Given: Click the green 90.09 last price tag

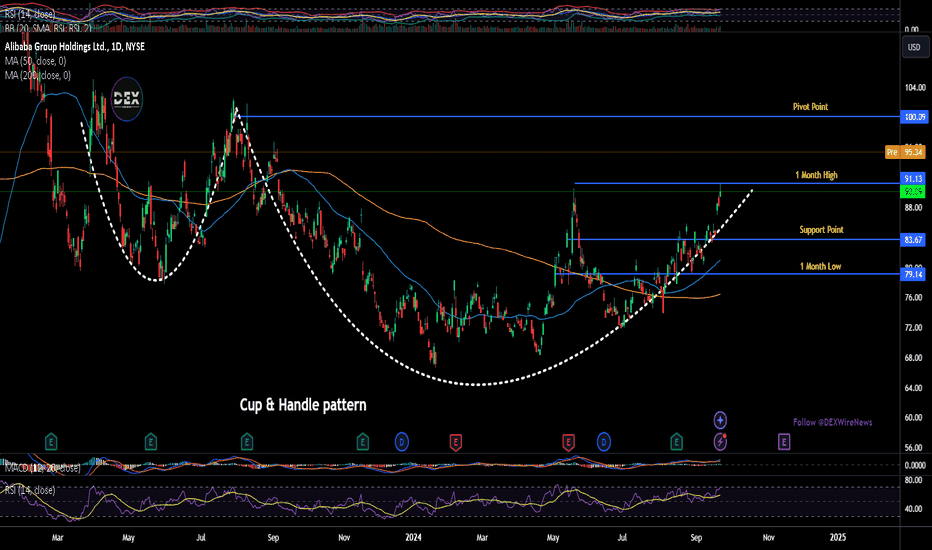Looking at the screenshot, I should point(914,191).
